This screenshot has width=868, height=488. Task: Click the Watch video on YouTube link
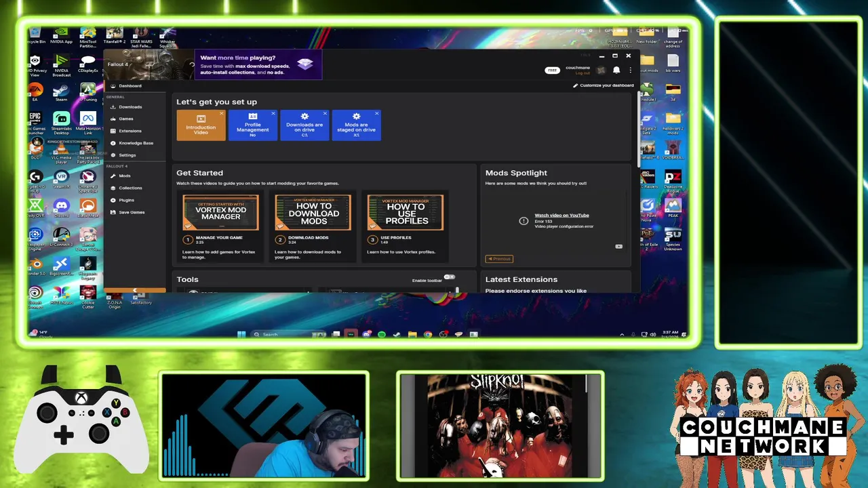[561, 216]
